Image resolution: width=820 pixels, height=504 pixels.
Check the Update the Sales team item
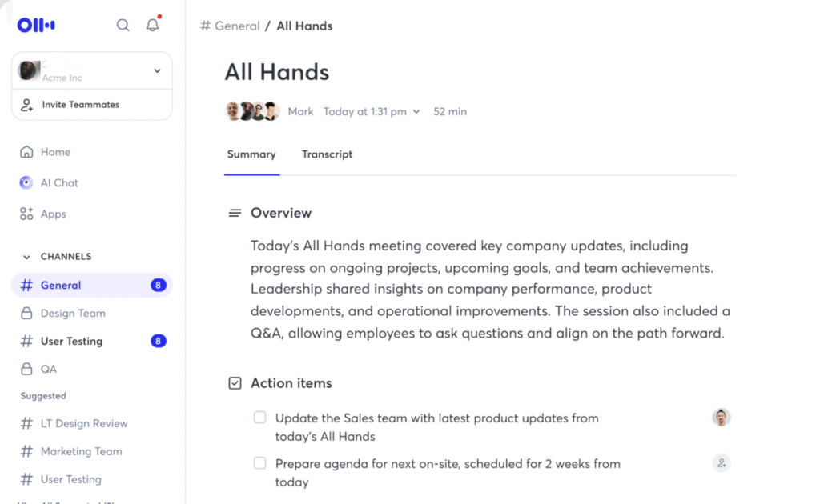[x=260, y=418]
